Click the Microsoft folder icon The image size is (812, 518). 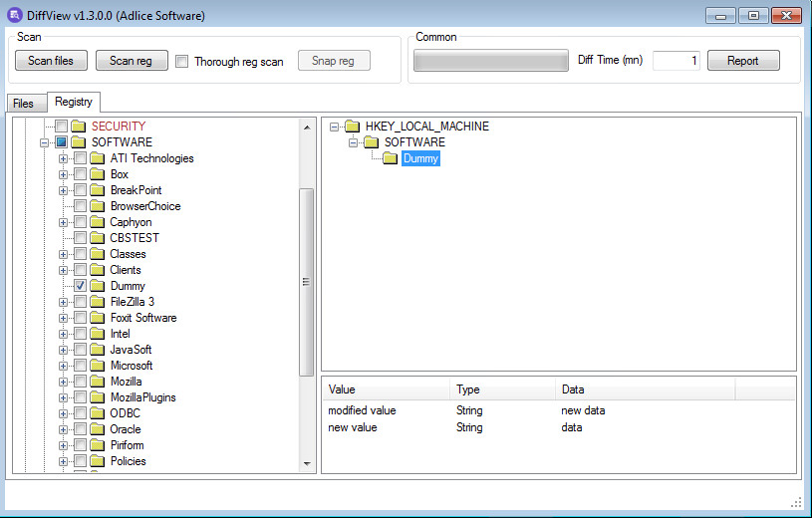coord(98,366)
